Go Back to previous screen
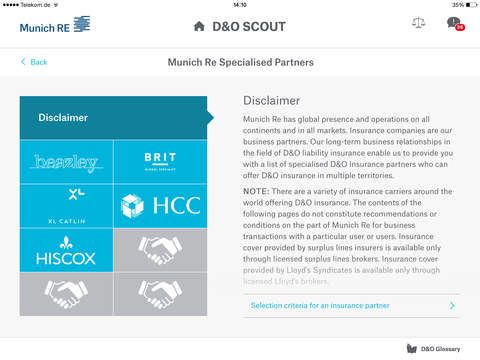 click(x=34, y=62)
